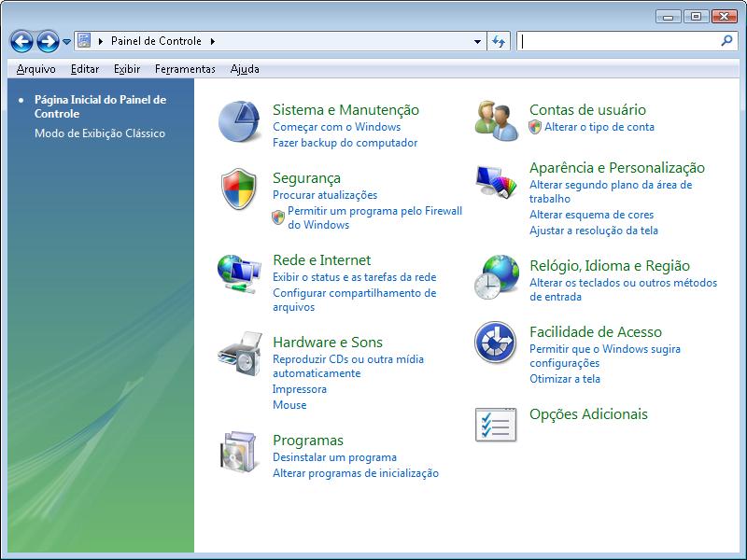The width and height of the screenshot is (747, 560).
Task: Expand the arrow after Painel de Controle
Action: click(212, 41)
